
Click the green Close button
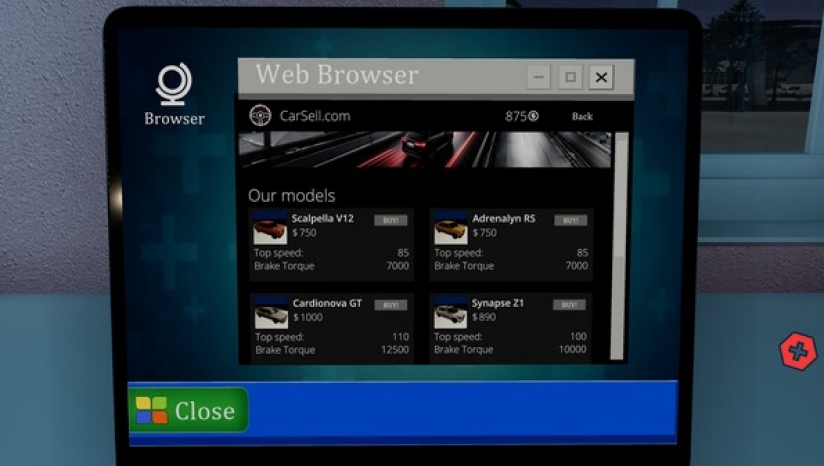[188, 410]
